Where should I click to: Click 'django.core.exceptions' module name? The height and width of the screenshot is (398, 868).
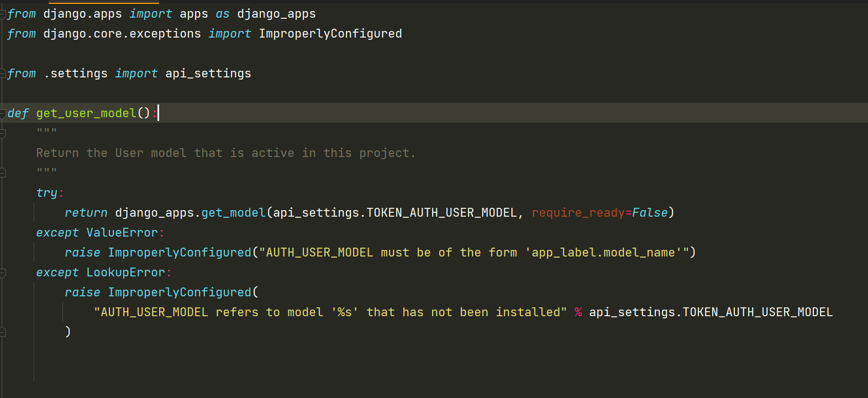pos(122,34)
